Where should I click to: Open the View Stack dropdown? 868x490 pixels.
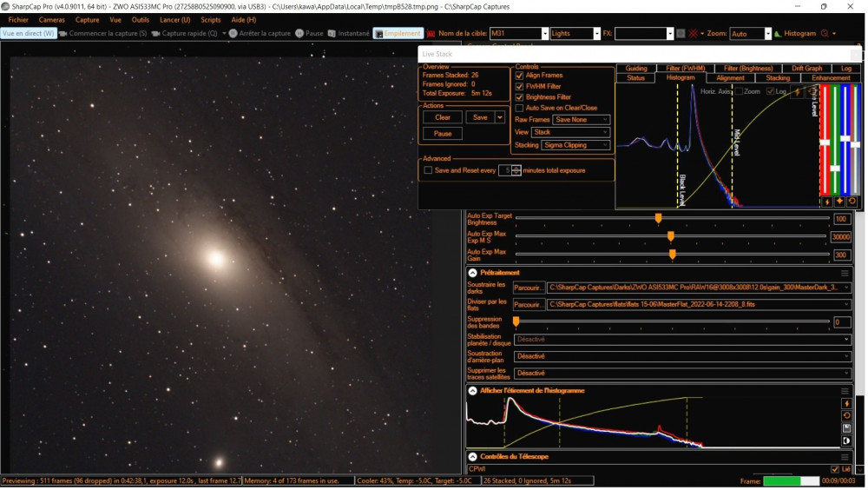571,132
